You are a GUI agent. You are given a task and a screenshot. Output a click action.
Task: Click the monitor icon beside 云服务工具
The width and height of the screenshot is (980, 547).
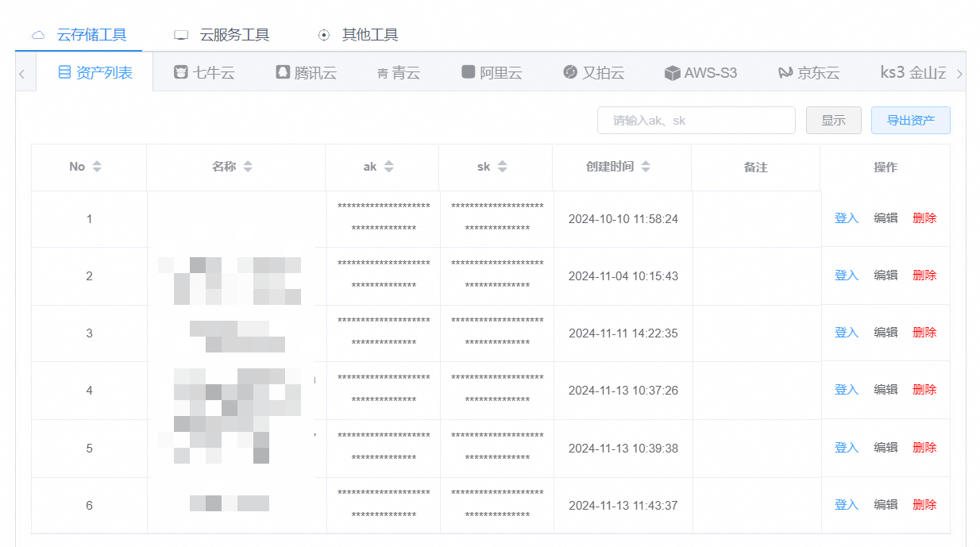click(x=181, y=35)
